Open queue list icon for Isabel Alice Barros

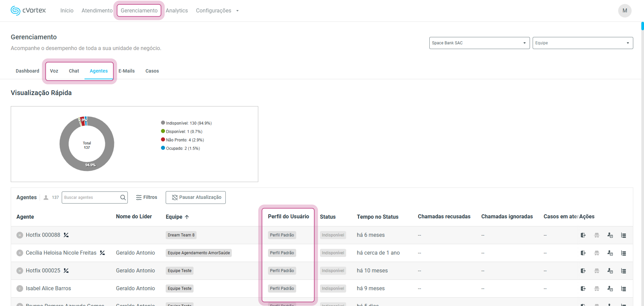pyautogui.click(x=623, y=288)
